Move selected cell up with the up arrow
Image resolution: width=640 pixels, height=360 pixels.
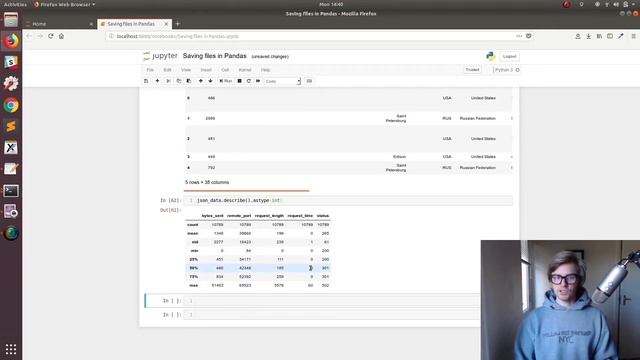(x=200, y=81)
